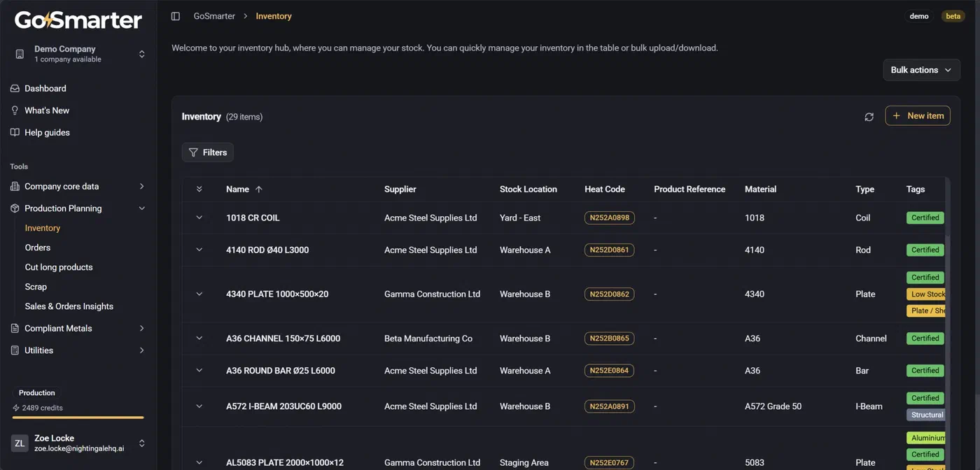
Task: Click the refresh inventory icon
Action: tap(869, 117)
